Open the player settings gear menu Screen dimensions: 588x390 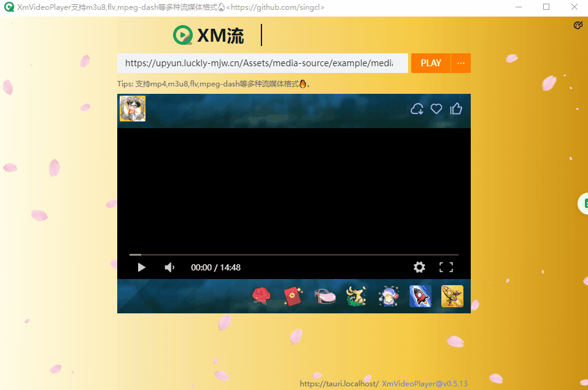point(419,267)
